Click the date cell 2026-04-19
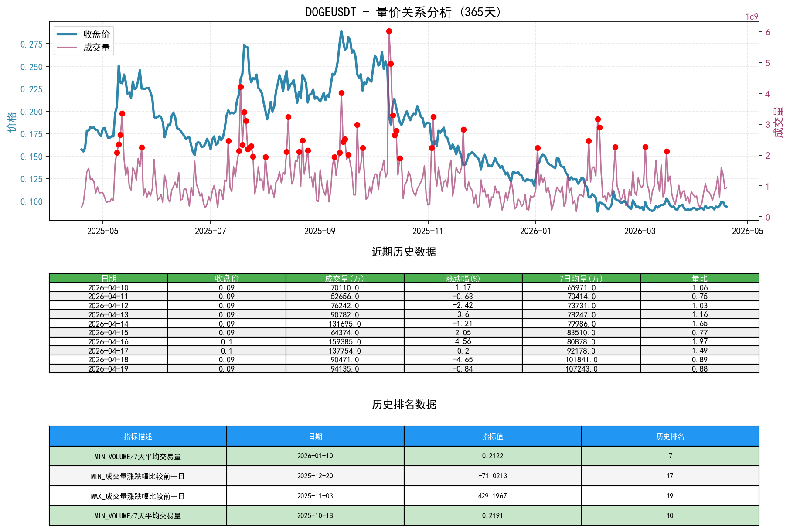790x532 pixels. [x=108, y=368]
